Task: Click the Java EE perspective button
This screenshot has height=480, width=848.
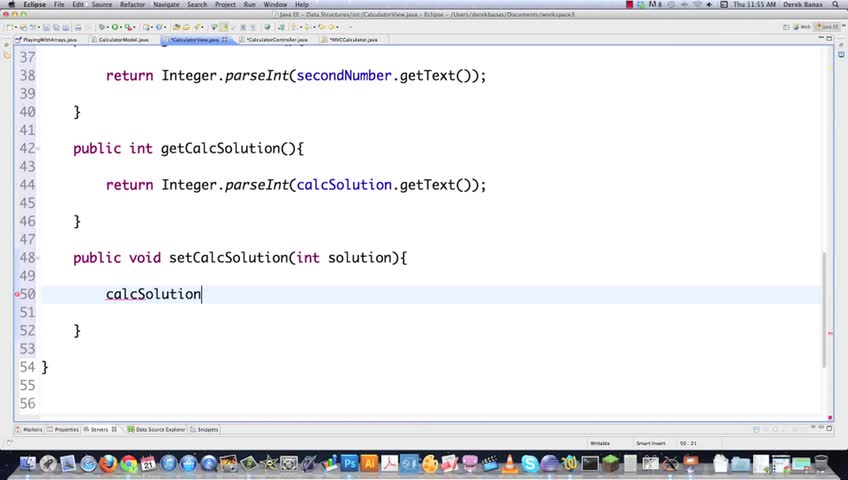Action: point(828,26)
